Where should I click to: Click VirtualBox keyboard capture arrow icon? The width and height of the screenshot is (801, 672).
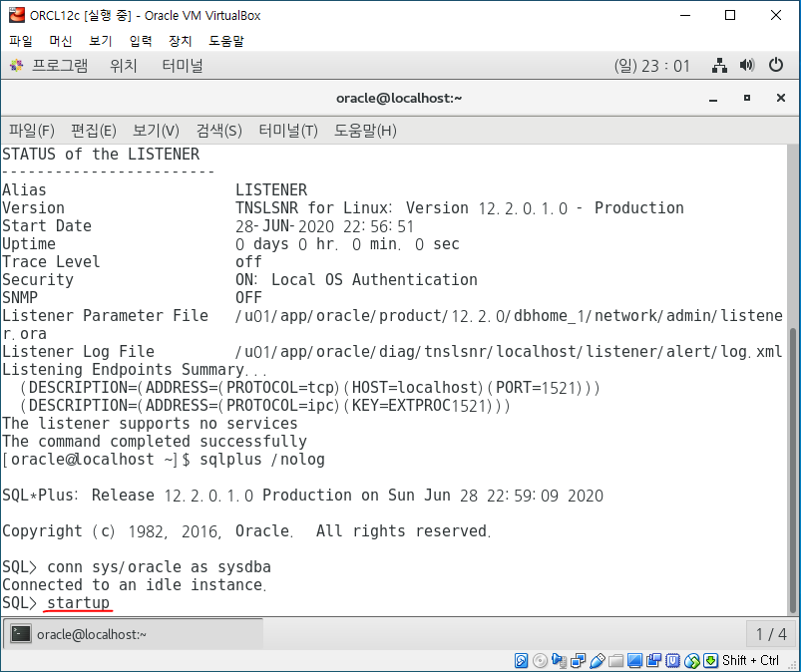(x=710, y=660)
